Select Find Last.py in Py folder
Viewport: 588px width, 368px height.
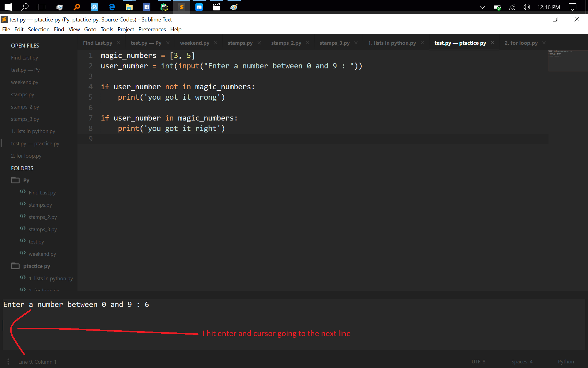43,192
